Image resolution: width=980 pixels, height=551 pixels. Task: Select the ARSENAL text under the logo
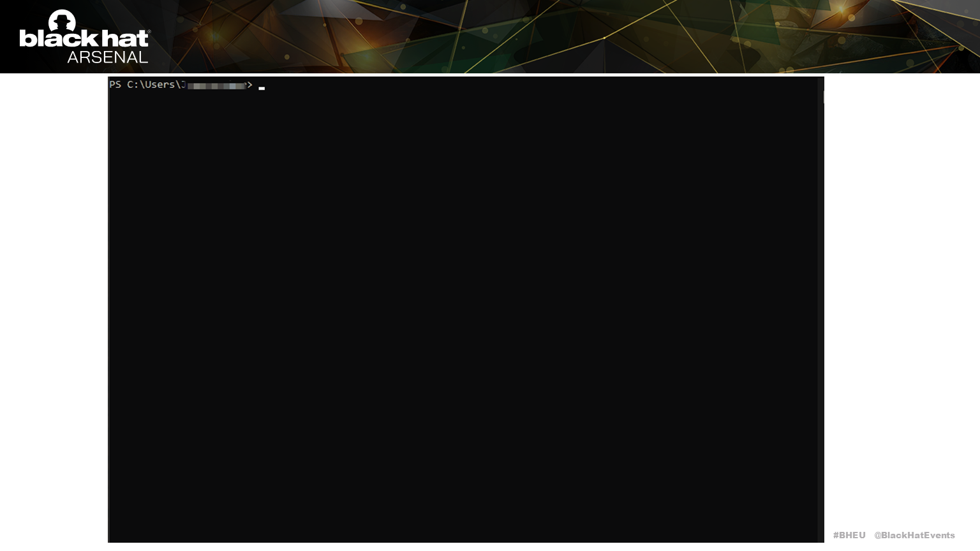pyautogui.click(x=107, y=57)
